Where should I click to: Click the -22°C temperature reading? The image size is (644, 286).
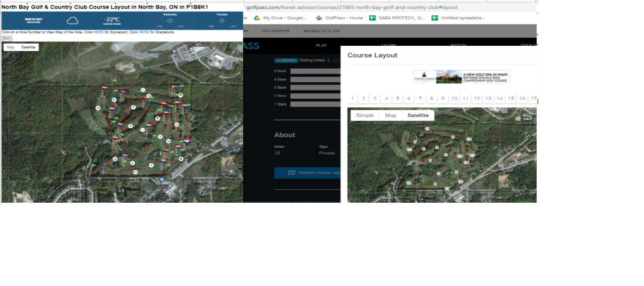pos(111,20)
